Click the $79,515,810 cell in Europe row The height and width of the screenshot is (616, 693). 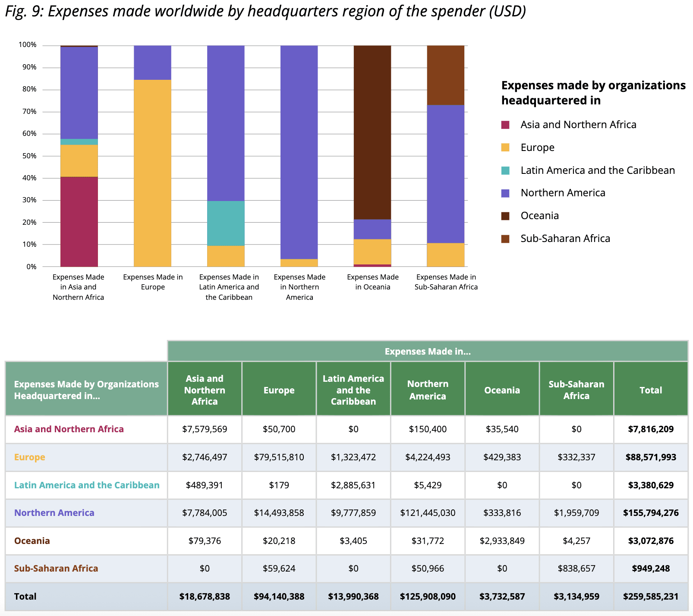279,457
